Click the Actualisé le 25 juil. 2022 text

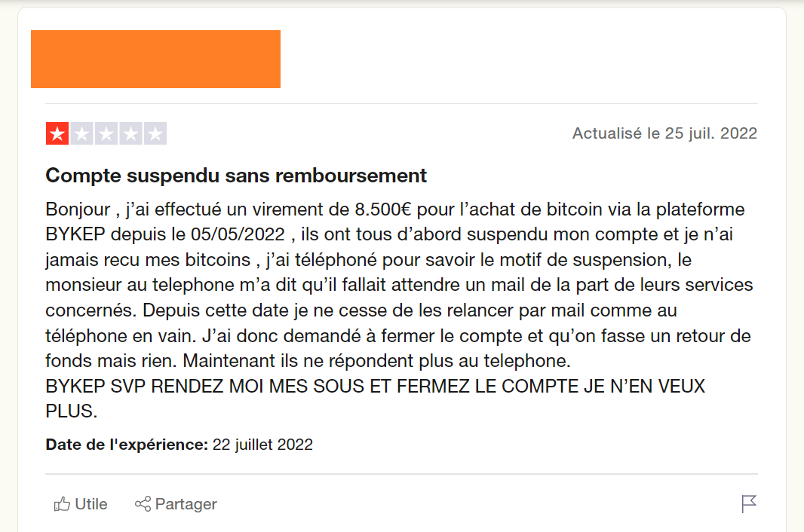(x=664, y=133)
